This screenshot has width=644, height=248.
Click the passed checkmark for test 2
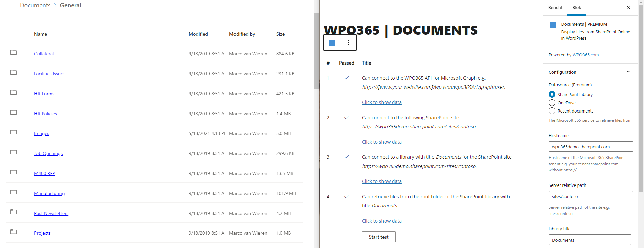click(x=347, y=117)
